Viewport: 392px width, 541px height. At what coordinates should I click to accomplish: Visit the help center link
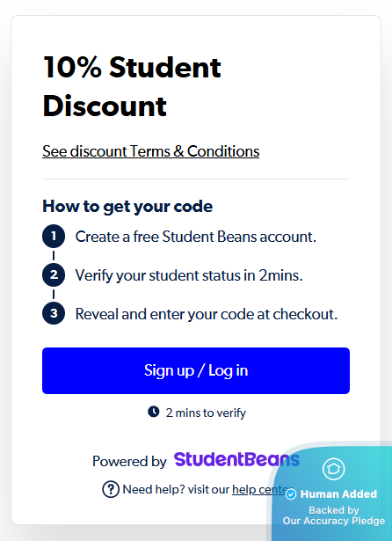point(263,489)
